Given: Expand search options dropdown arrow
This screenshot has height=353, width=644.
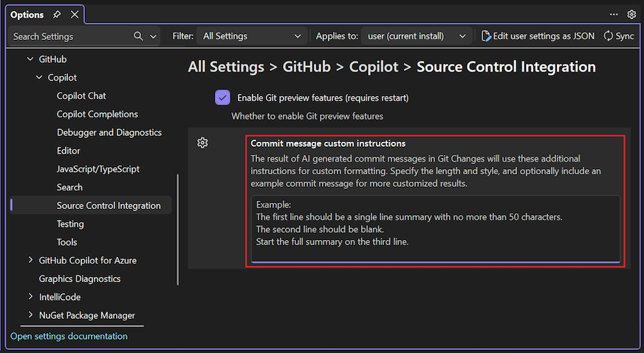Looking at the screenshot, I should coord(154,35).
